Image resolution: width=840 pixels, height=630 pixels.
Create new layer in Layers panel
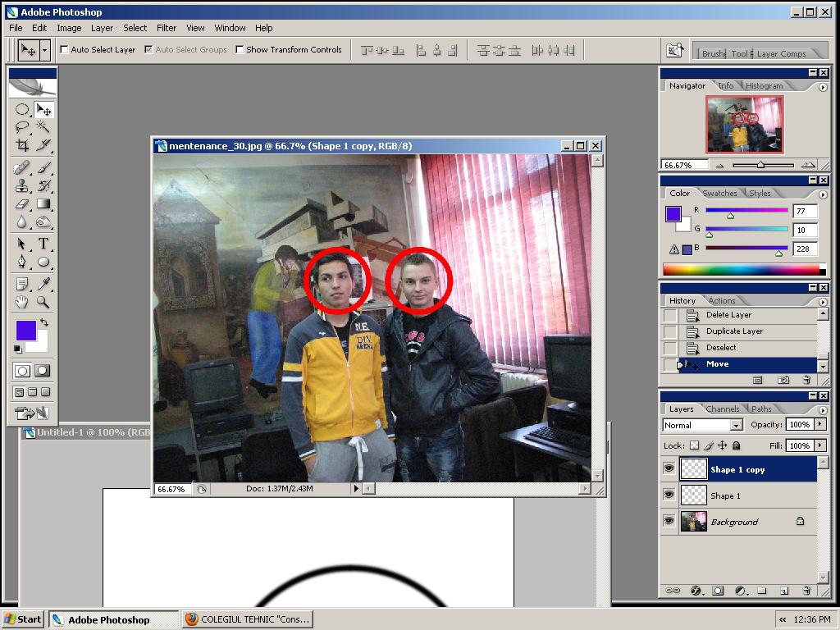784,591
